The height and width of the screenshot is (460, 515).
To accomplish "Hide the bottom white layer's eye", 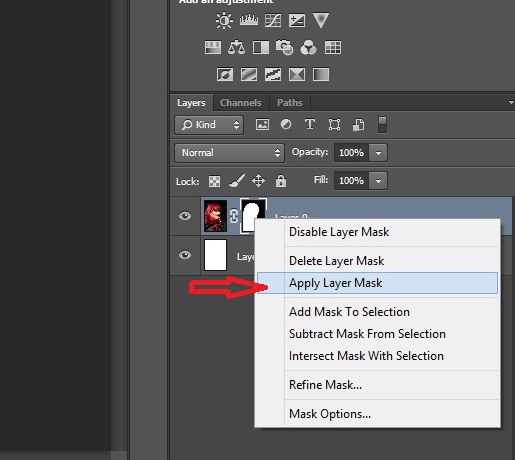I will [x=185, y=255].
